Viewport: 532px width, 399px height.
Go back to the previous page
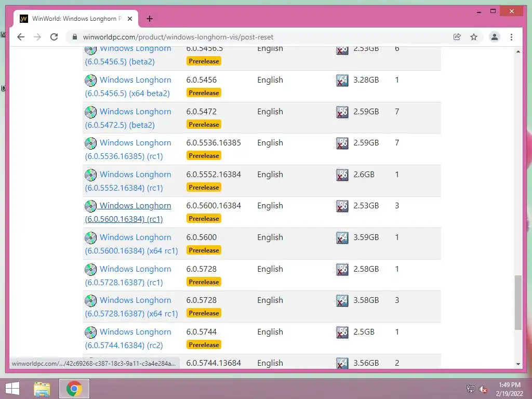tap(21, 37)
